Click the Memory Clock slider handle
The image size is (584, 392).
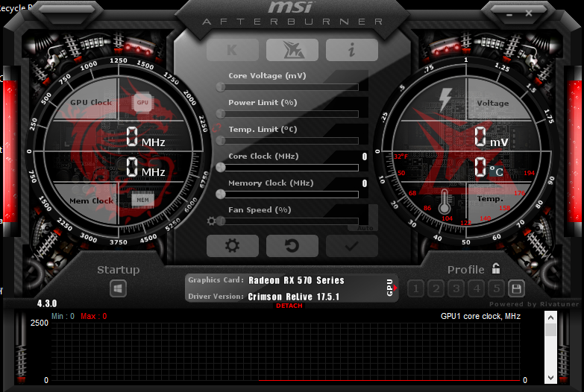221,195
